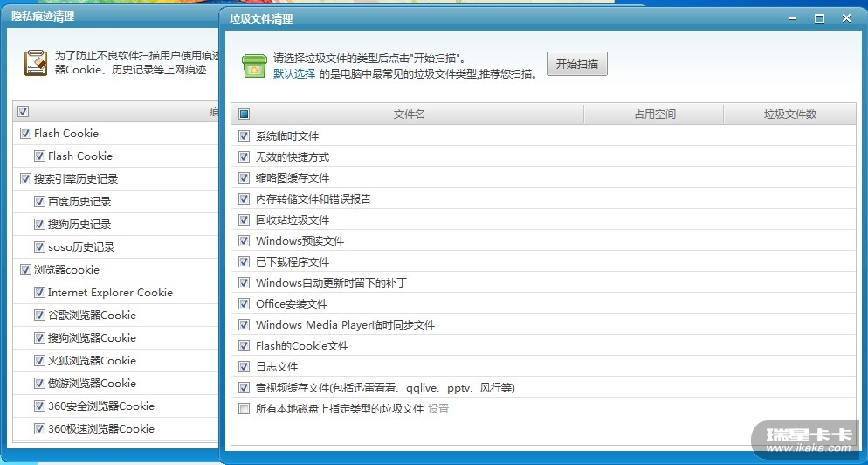Screen dimensions: 868x465
Task: Toggle Windows预读文件 checkbox
Action: click(x=245, y=240)
